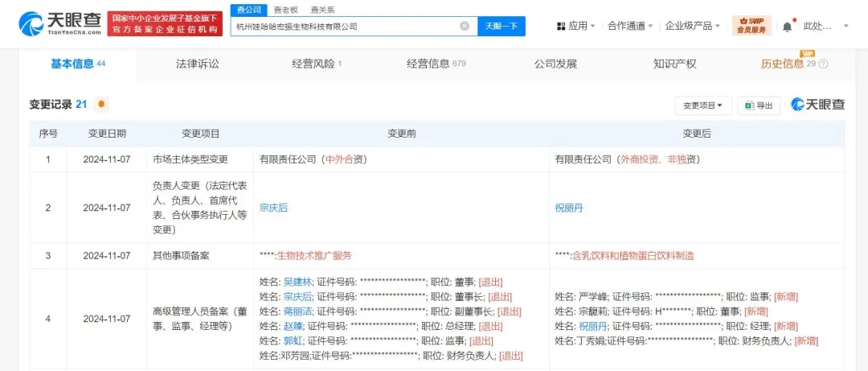Viewport: 868px width, 371px height.
Task: Click the 严学峰 supervisor entry
Action: [677, 297]
